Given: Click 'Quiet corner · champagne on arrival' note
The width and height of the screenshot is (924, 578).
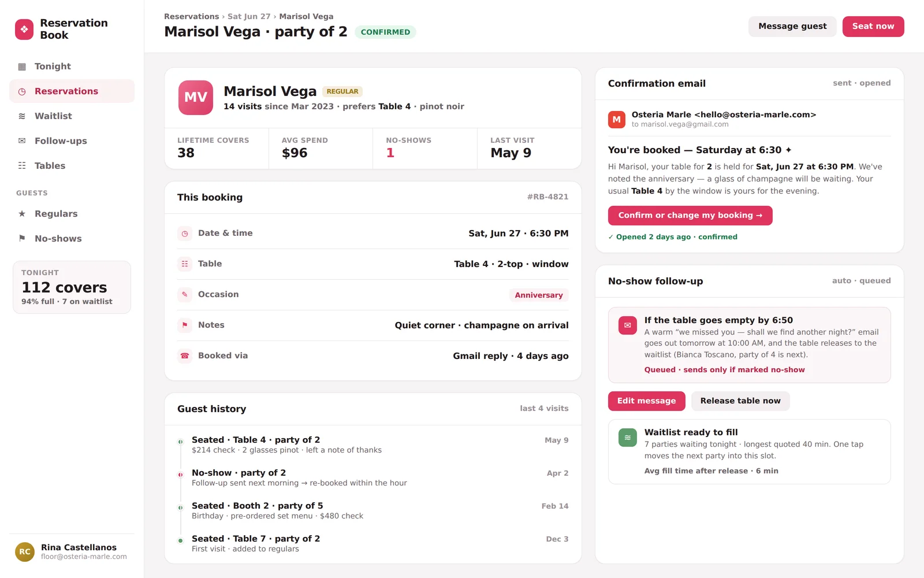Looking at the screenshot, I should [x=482, y=325].
